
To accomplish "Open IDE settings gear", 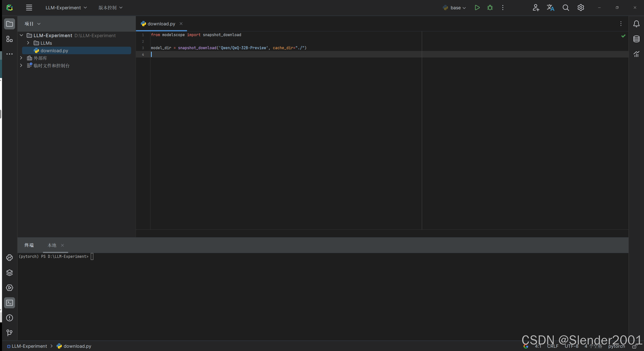I will [581, 8].
